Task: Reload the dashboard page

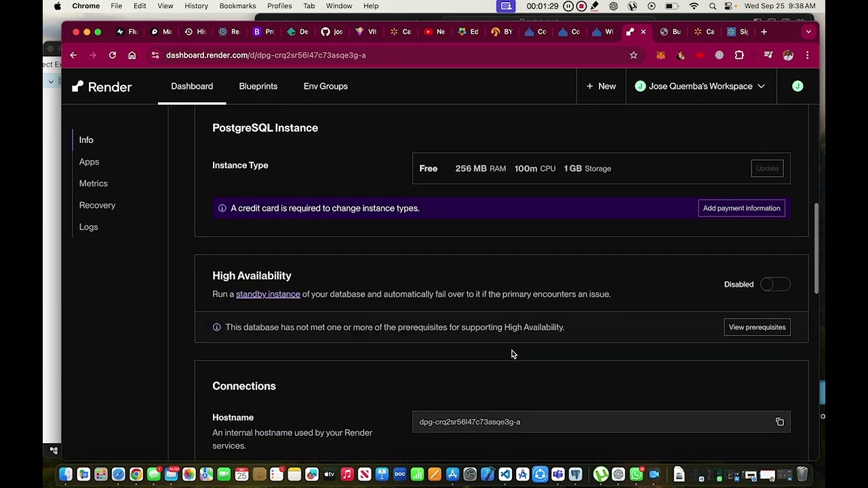Action: click(x=113, y=55)
